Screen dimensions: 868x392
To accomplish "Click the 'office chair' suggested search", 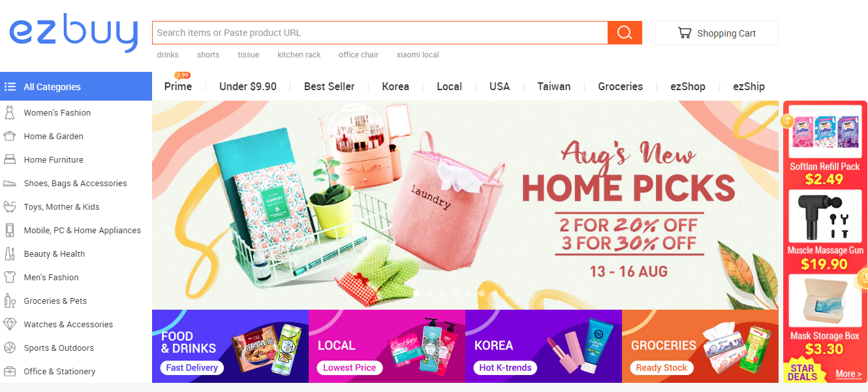I will click(358, 55).
